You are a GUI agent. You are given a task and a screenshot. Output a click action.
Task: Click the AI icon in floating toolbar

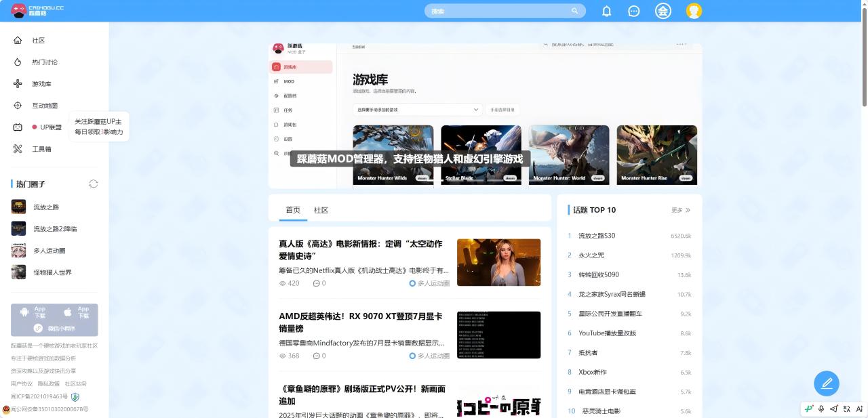(859, 409)
